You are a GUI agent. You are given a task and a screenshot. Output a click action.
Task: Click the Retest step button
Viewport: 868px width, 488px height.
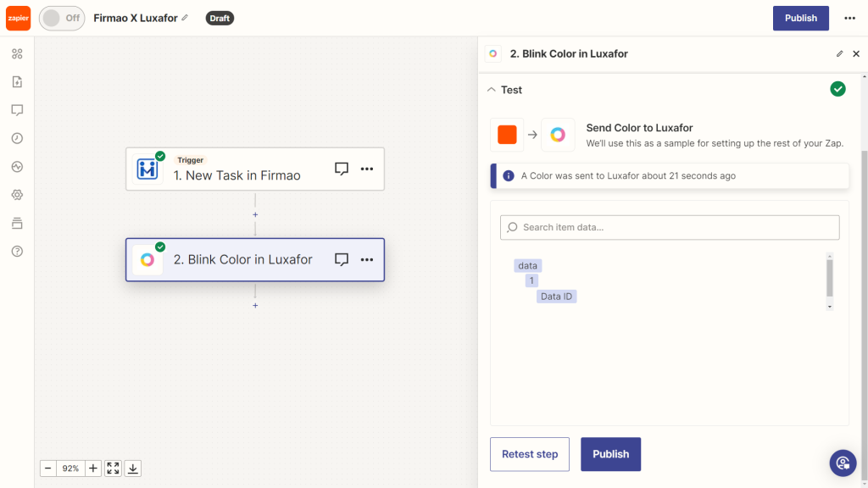(529, 454)
